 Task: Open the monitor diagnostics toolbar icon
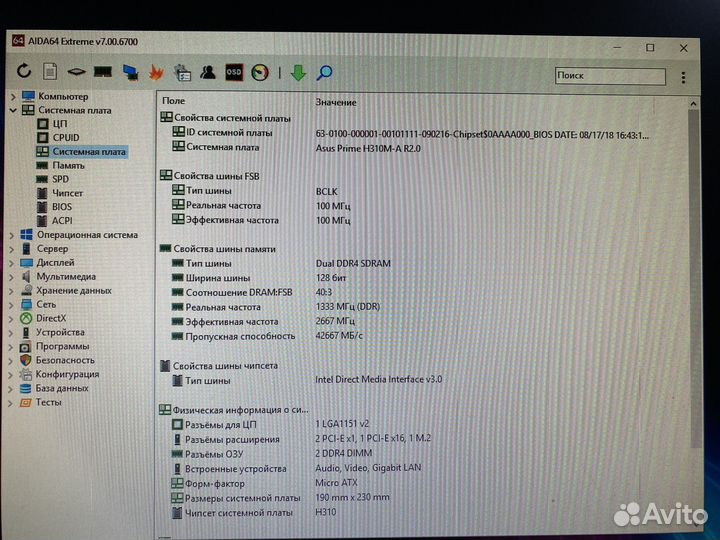pyautogui.click(x=130, y=72)
